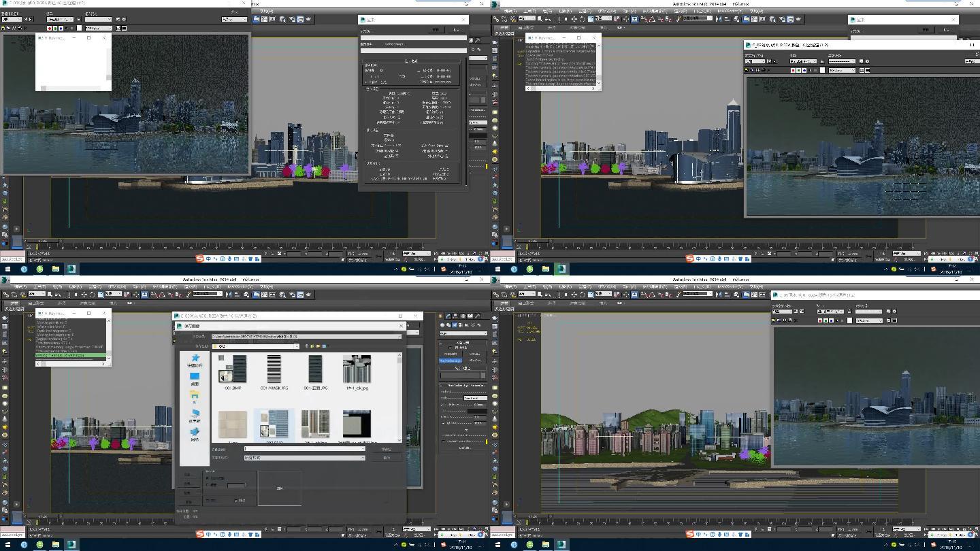980x551 pixels.
Task: Open Start menu on top-right screenshot taskbar
Action: (497, 269)
